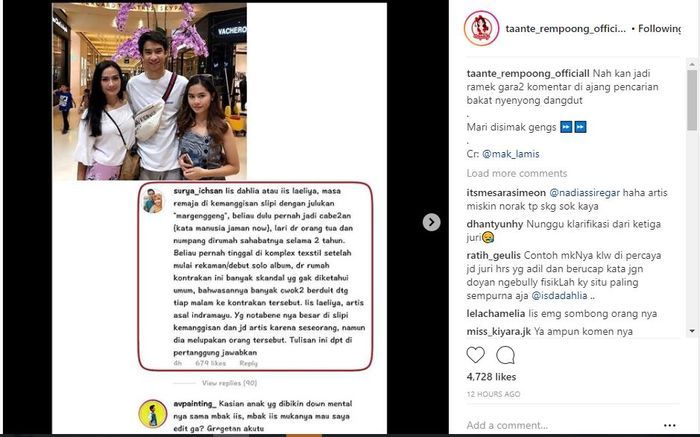Open the @nadiassiregar mention
The image size is (700, 437).
pyautogui.click(x=584, y=193)
